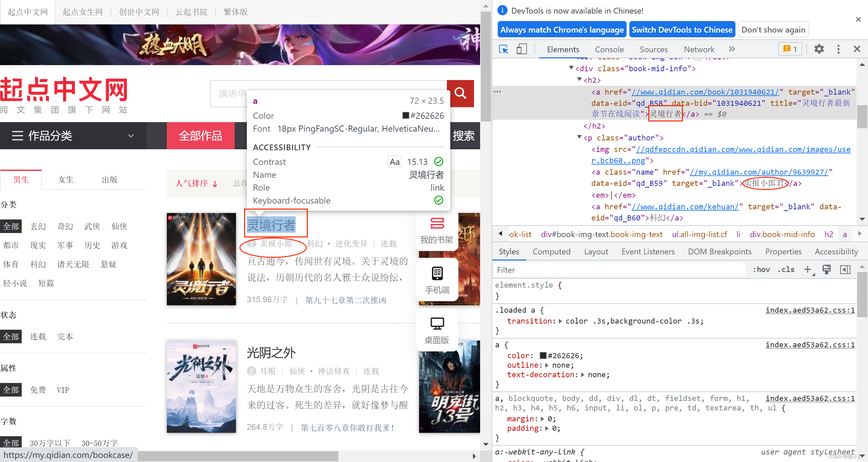Switch to the Console tab
Screen dimensions: 868x462
(x=609, y=50)
